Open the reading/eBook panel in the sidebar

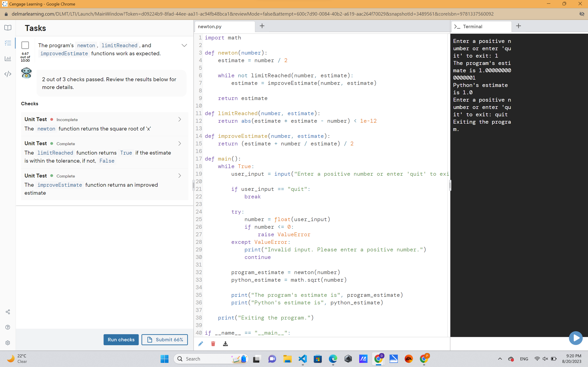pos(8,28)
